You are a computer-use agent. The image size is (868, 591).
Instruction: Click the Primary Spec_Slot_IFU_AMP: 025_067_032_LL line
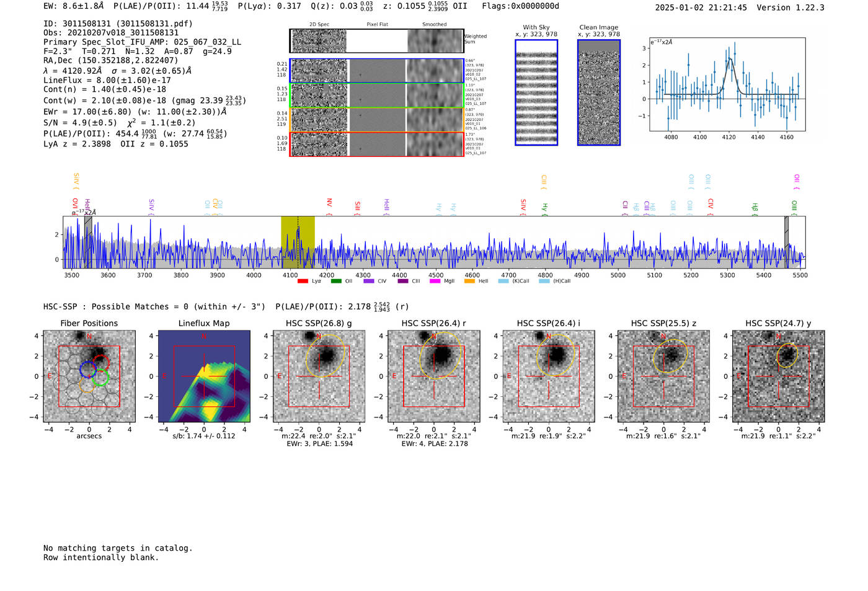tap(142, 42)
